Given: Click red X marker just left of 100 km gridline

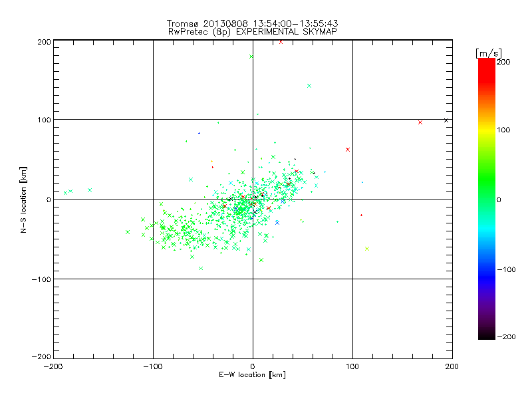Looking at the screenshot, I should [x=348, y=150].
